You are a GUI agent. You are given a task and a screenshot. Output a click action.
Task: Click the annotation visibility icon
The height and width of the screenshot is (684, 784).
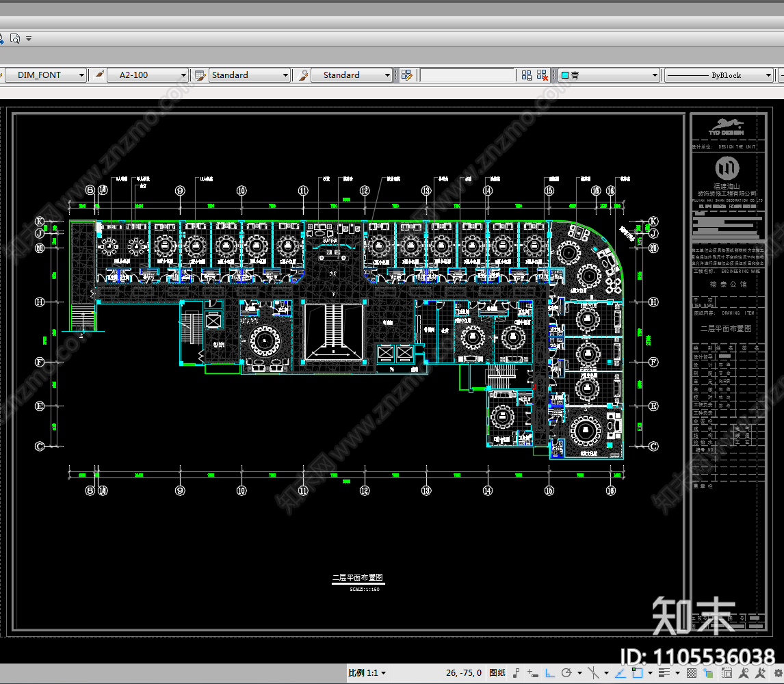point(744,673)
